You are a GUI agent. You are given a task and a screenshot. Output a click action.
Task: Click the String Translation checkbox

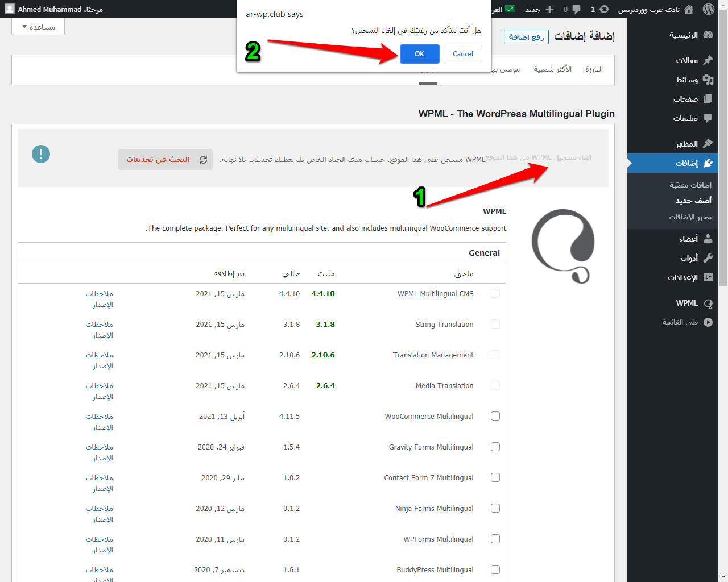[495, 324]
